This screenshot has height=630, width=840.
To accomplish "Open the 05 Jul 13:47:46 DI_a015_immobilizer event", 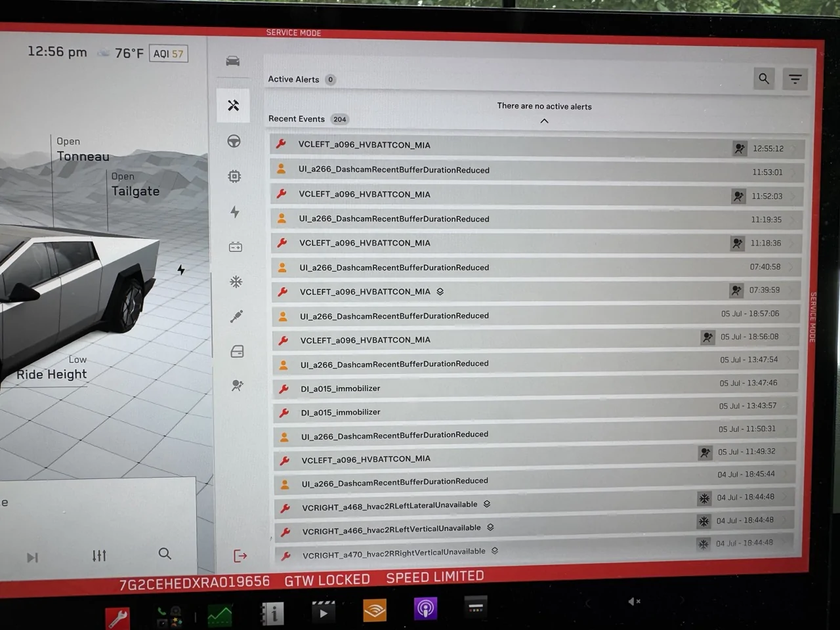I will (x=535, y=387).
